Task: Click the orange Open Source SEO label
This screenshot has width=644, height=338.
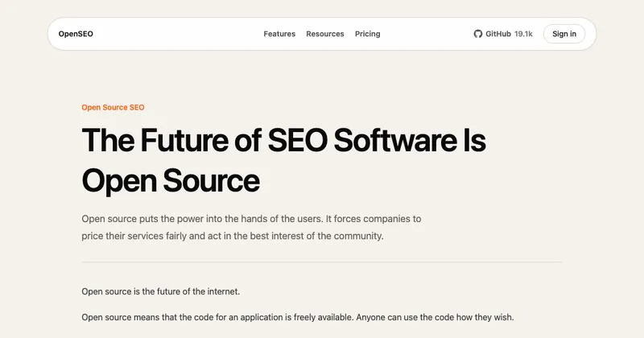Action: 113,108
